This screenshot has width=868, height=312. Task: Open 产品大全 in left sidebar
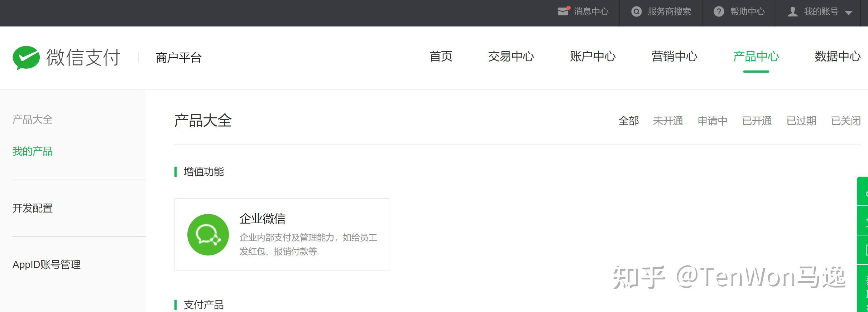point(33,120)
